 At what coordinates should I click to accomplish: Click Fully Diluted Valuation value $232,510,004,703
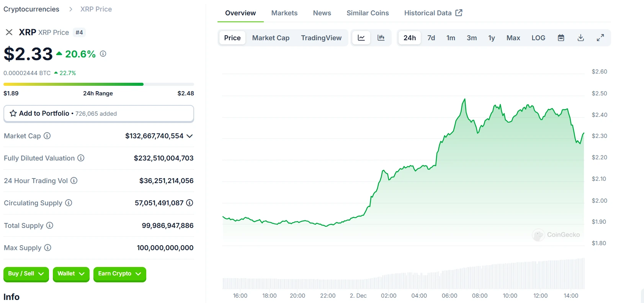[x=163, y=158]
